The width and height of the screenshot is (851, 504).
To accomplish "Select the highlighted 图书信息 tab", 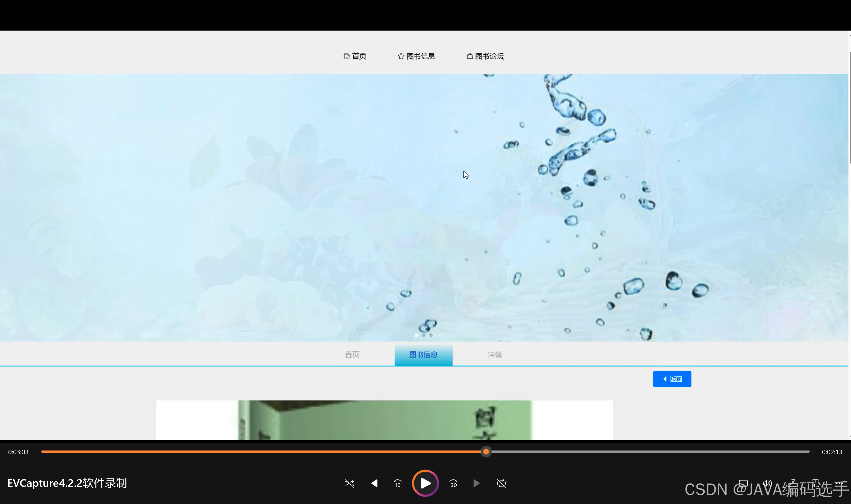I will (x=423, y=355).
